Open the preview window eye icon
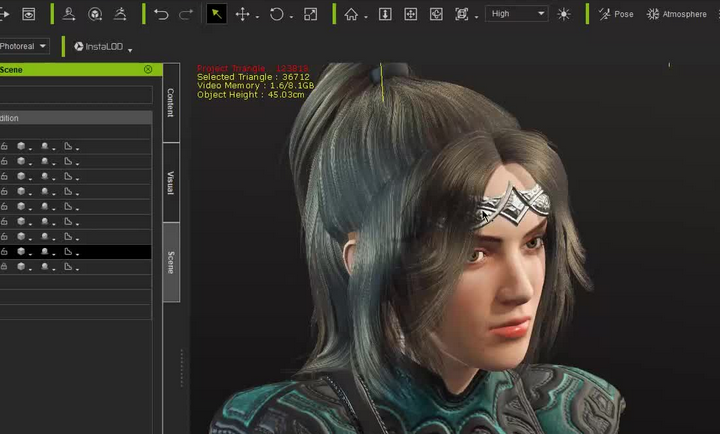The image size is (720, 434). (x=28, y=14)
